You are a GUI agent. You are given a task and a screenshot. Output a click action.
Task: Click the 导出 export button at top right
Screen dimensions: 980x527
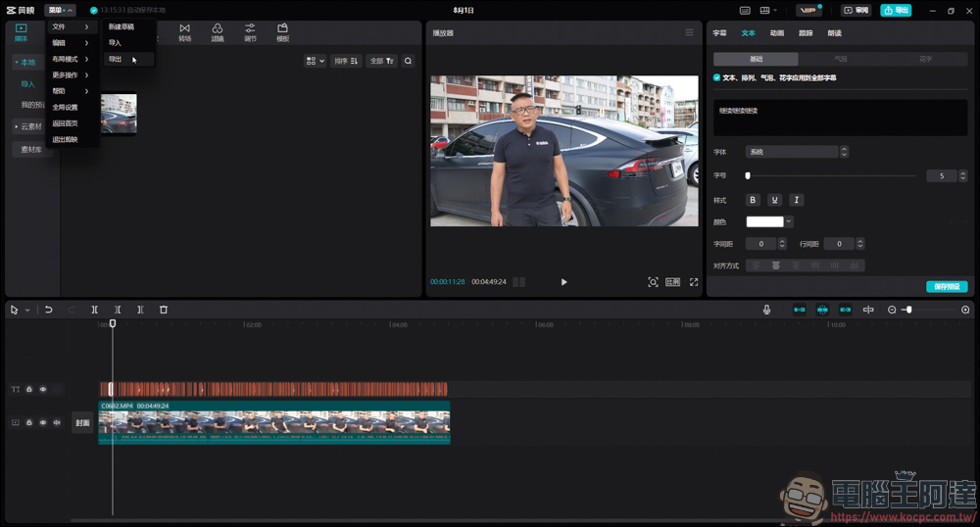tap(896, 10)
